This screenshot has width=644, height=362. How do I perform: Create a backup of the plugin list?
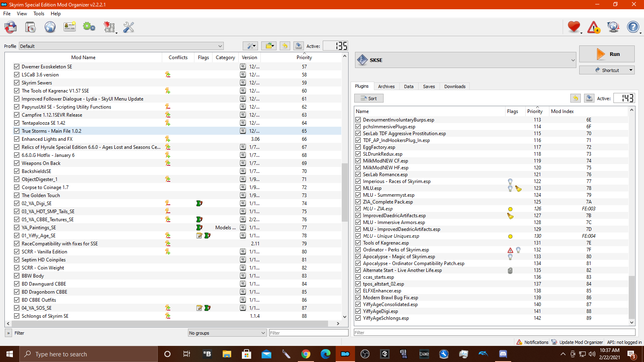pos(589,98)
